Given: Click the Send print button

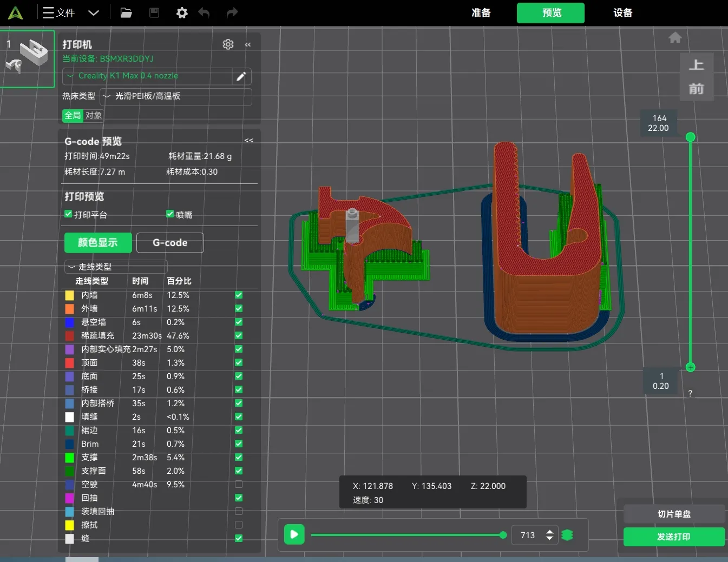Looking at the screenshot, I should [674, 537].
